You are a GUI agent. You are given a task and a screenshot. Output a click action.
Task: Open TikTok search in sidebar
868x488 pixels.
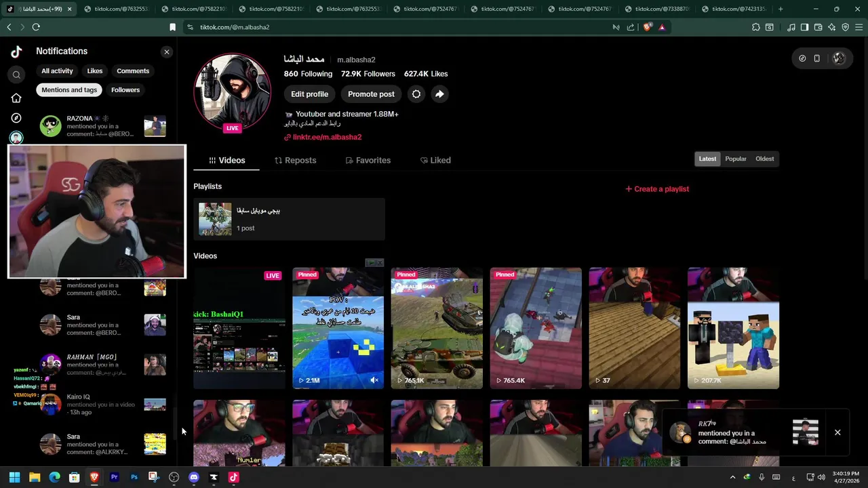point(16,75)
